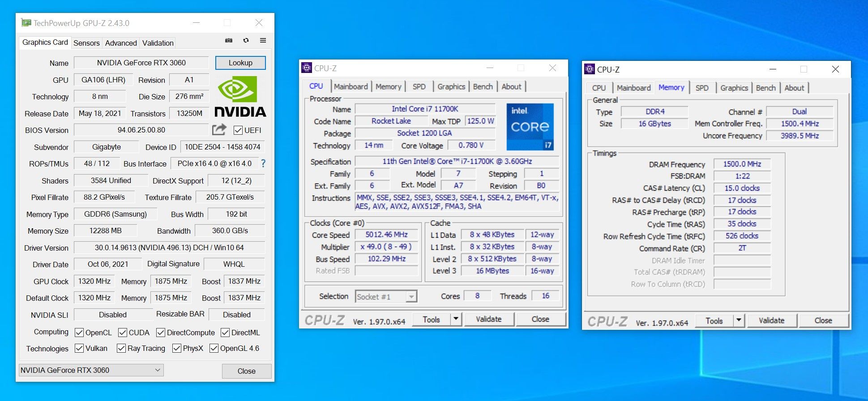Click the Device ID value 10DE 2504
Image resolution: width=868 pixels, height=401 pixels.
pyautogui.click(x=222, y=147)
